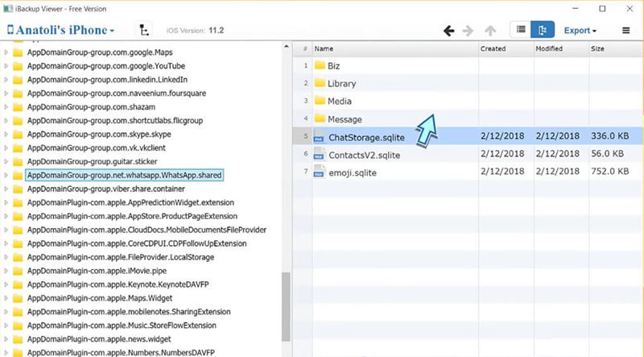
Task: Click the viber.share.container folder icon
Action: click(x=18, y=189)
